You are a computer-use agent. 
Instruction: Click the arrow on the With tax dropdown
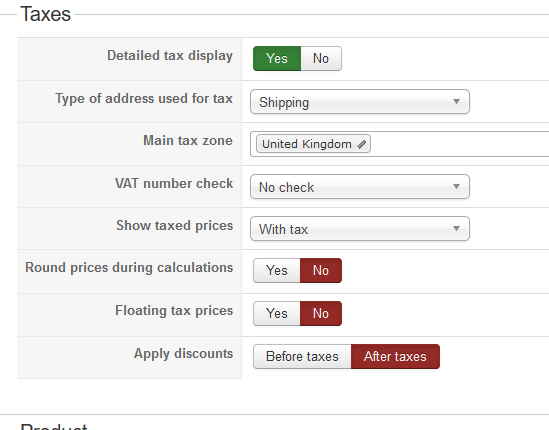(456, 228)
